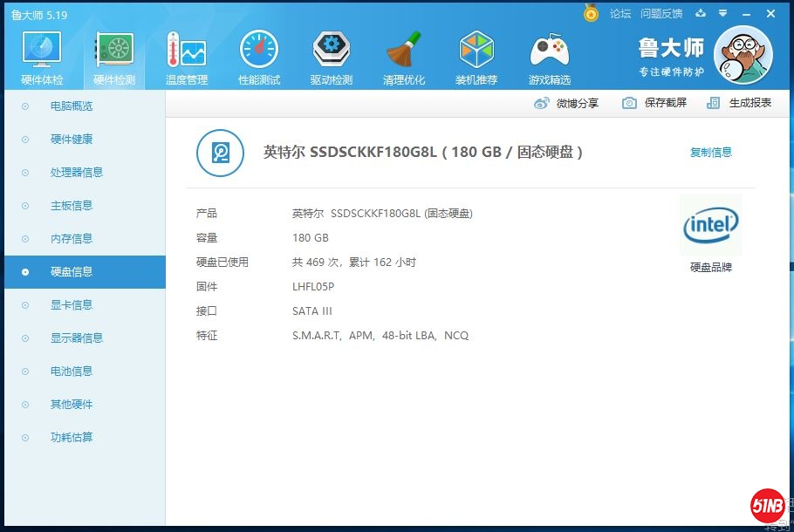The height and width of the screenshot is (532, 794).
Task: Select 电脑概览 in the sidebar
Action: 72,106
